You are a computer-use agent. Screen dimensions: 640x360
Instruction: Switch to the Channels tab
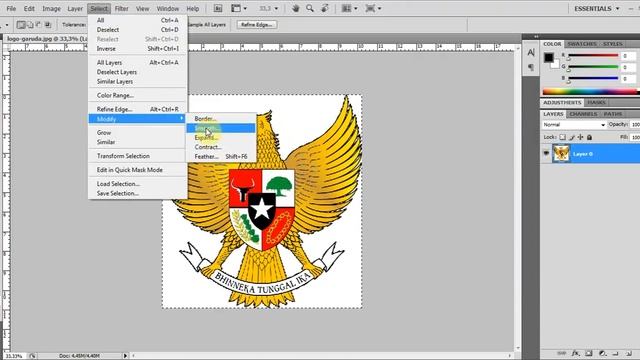(x=583, y=114)
